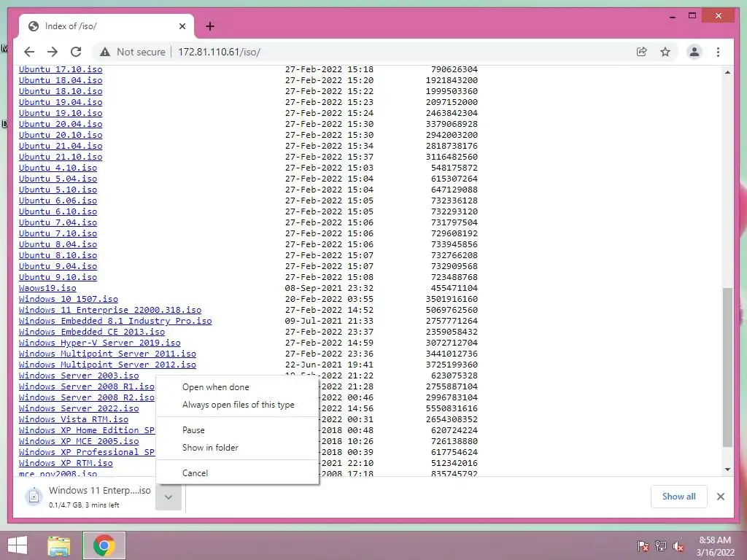
Task: Go forward with the browser arrow
Action: 53,52
